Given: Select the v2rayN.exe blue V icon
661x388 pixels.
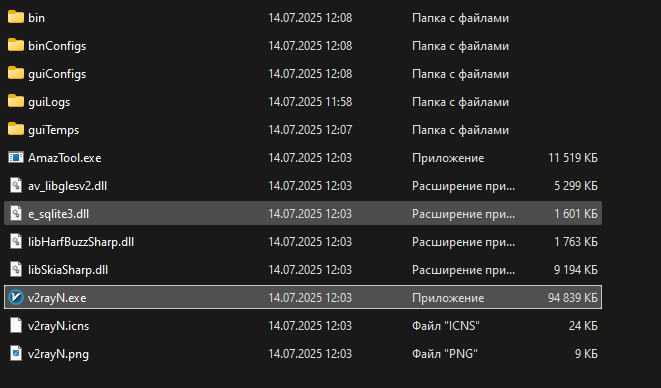Looking at the screenshot, I should 16,297.
